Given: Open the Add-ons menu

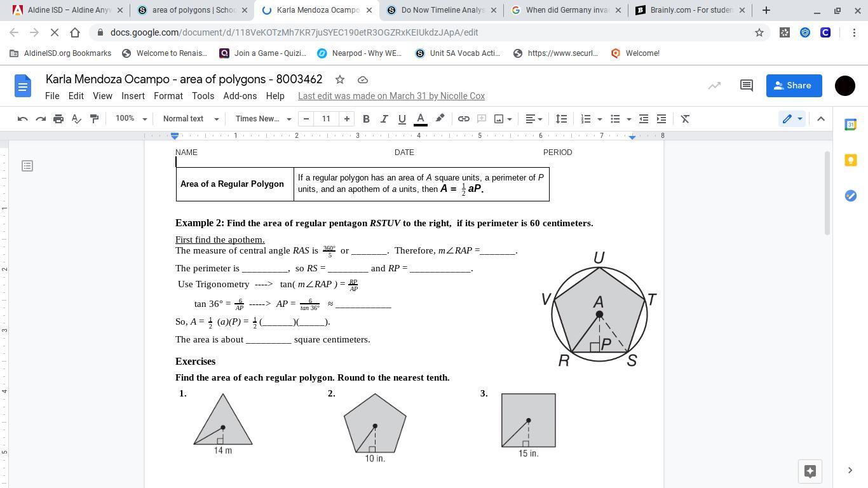Looking at the screenshot, I should coord(240,96).
